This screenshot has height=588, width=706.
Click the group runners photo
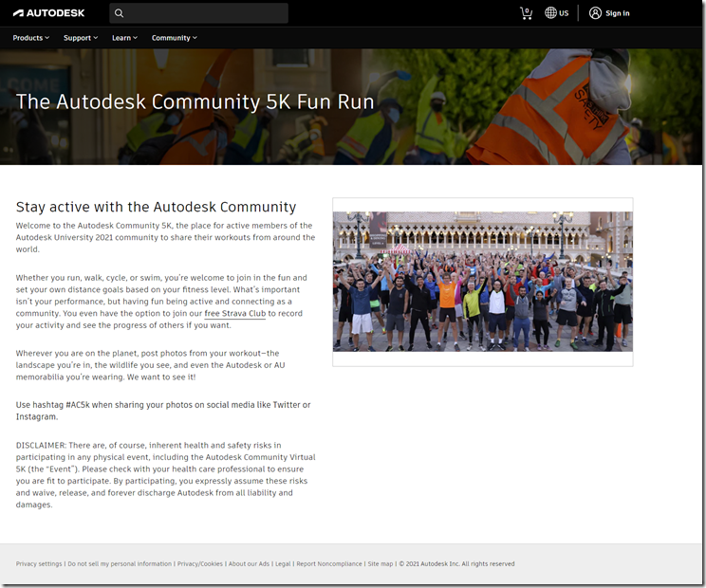tap(483, 282)
